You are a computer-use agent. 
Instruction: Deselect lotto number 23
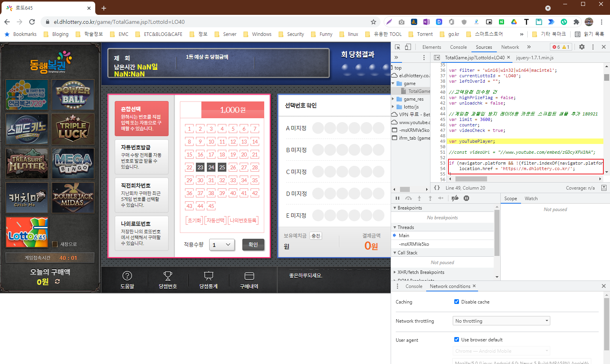point(200,167)
